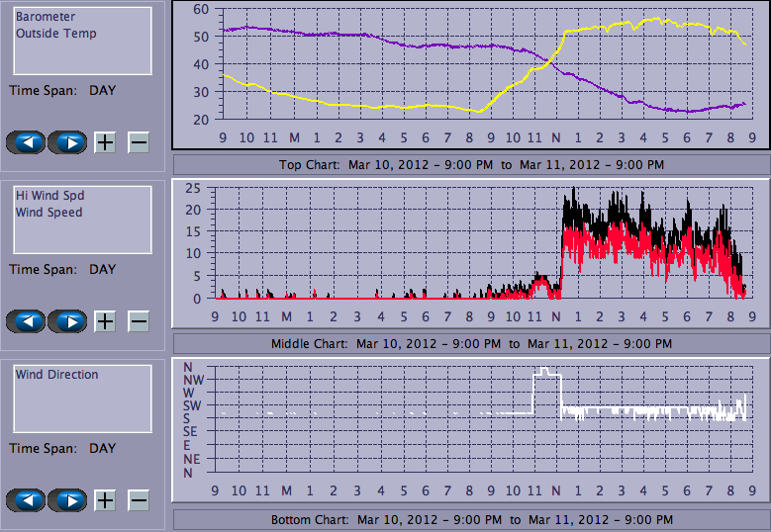Select Barometer in the top chart list

pos(46,17)
